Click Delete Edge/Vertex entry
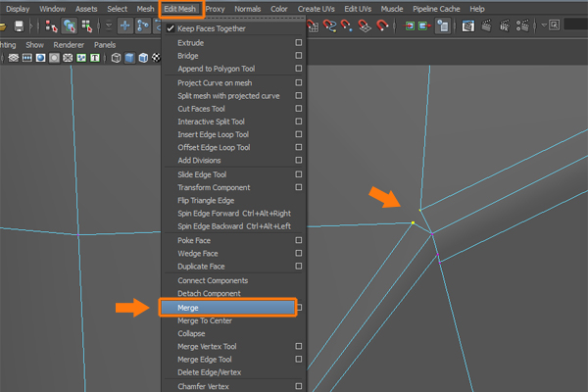The height and width of the screenshot is (392, 588). pyautogui.click(x=210, y=372)
